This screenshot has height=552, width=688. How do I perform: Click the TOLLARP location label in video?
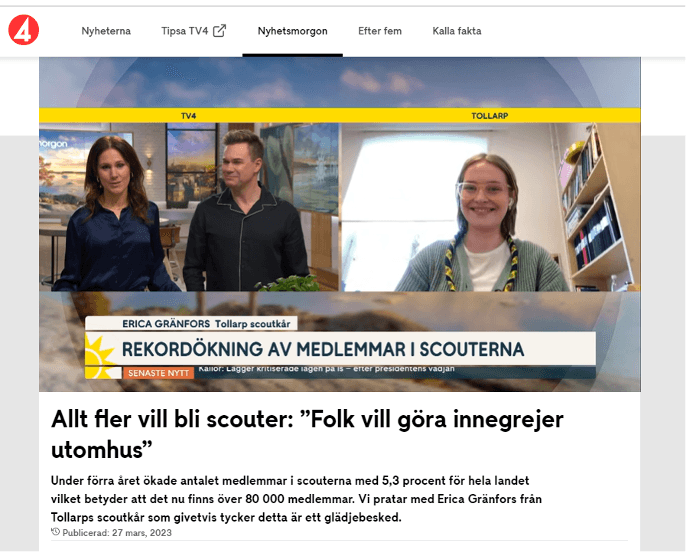tap(490, 116)
